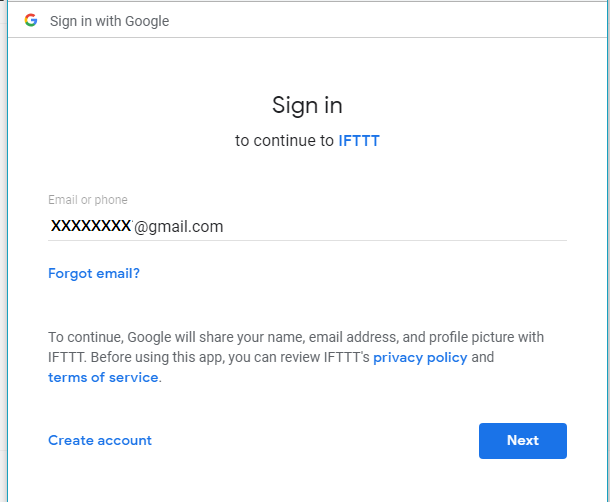610x503 pixels.
Task: Click the Next button
Action: [x=522, y=441]
